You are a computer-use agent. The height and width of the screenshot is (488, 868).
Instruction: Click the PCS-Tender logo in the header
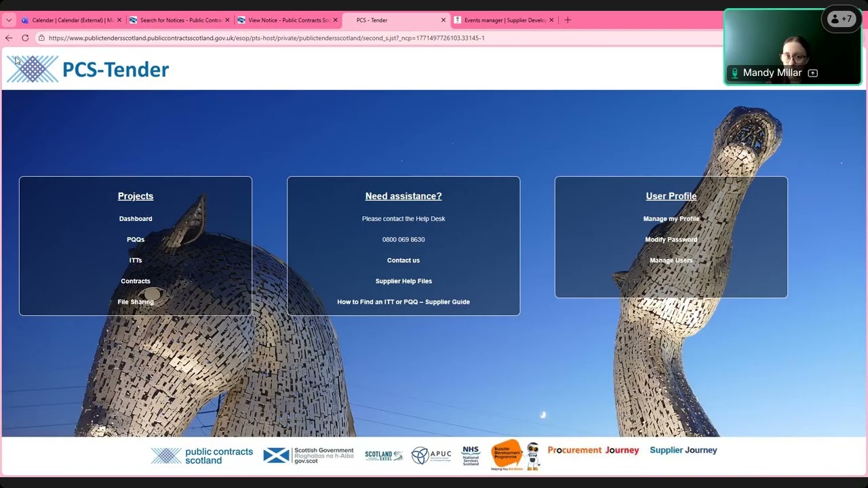click(88, 69)
